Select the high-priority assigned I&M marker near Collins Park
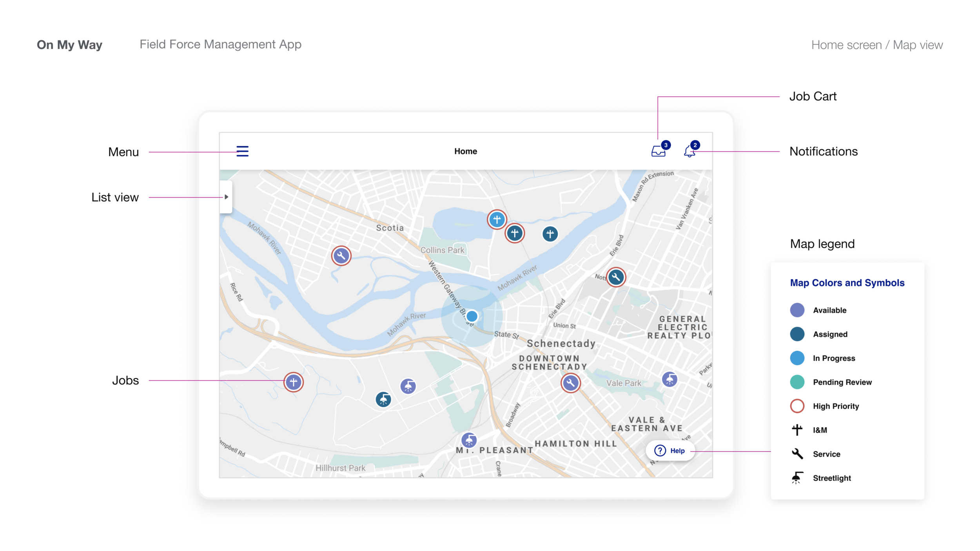This screenshot has height=551, width=980. click(514, 234)
